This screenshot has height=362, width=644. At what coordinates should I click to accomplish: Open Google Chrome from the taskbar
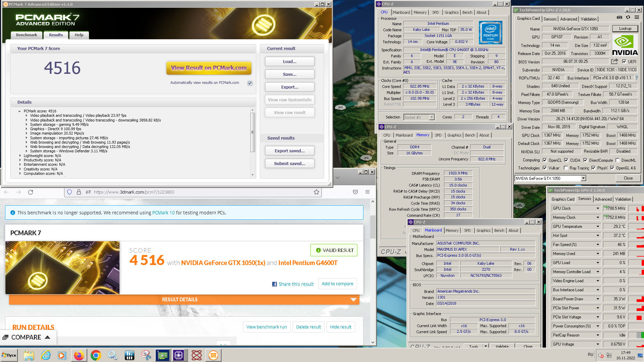point(96,355)
